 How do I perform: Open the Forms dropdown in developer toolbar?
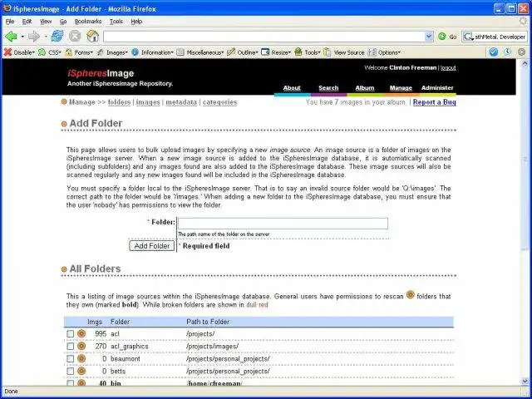point(79,52)
